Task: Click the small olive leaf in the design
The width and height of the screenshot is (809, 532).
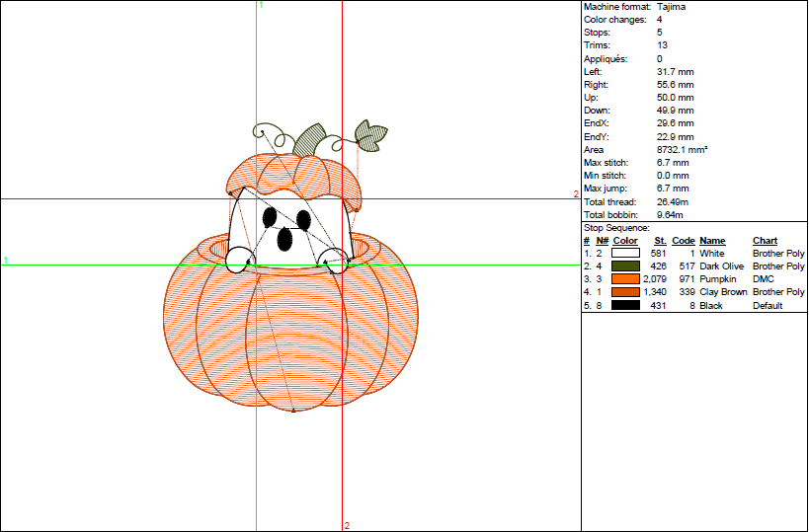Action: click(371, 135)
